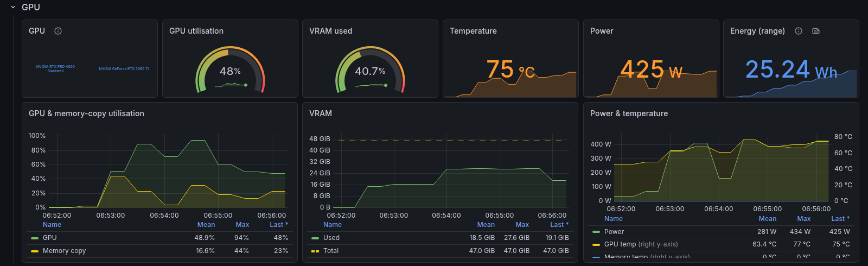This screenshot has width=868, height=266.
Task: Sort utilisation legend by Name
Action: [x=52, y=225]
